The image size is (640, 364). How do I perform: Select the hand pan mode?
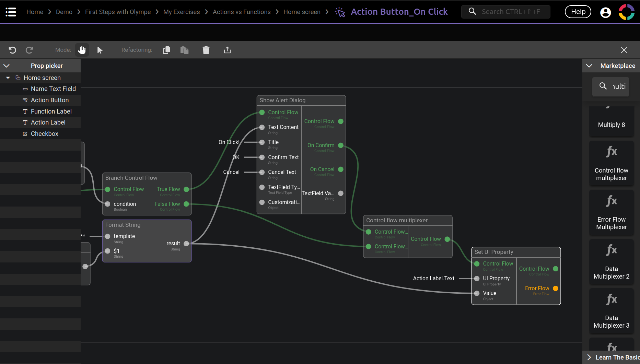click(82, 50)
